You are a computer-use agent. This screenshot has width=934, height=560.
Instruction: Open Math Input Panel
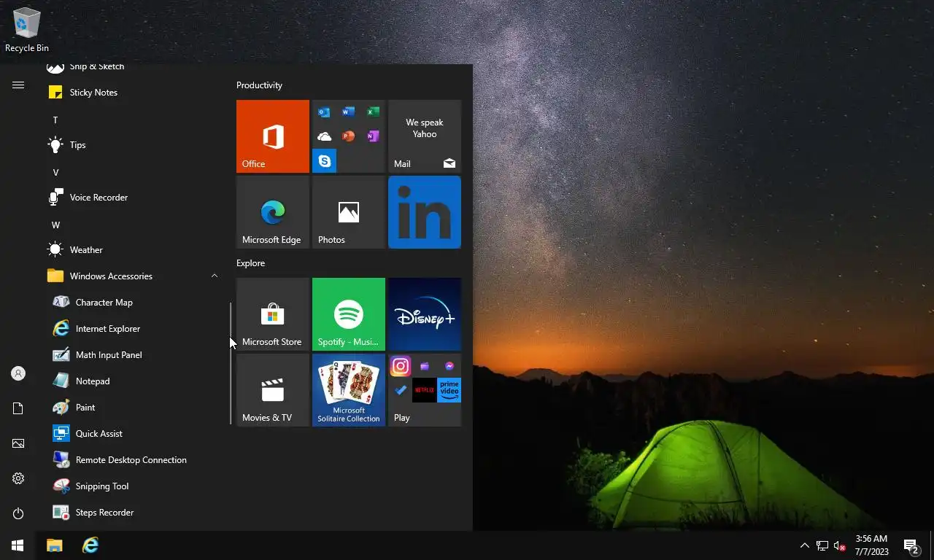[x=131, y=355]
